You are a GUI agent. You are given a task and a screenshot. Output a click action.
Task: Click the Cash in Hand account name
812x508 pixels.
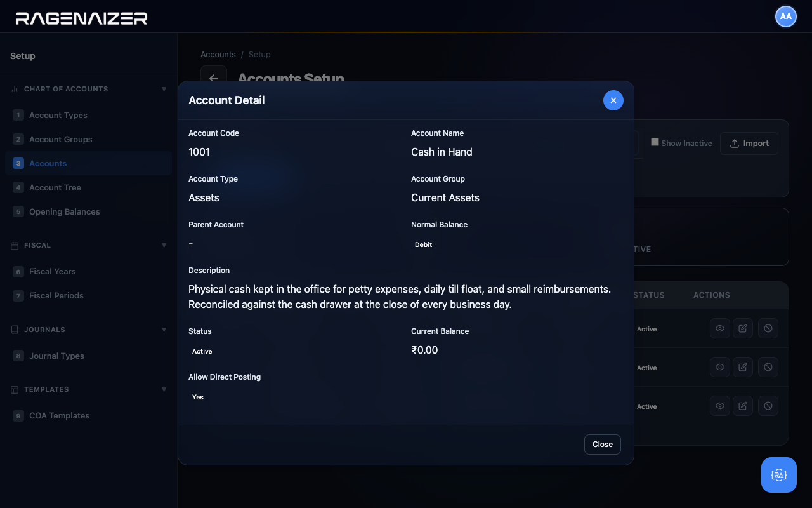pos(442,152)
